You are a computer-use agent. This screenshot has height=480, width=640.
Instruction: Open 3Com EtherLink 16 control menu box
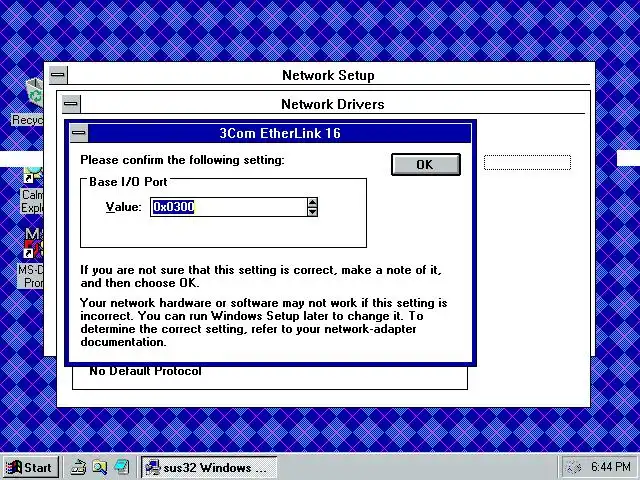(x=79, y=133)
